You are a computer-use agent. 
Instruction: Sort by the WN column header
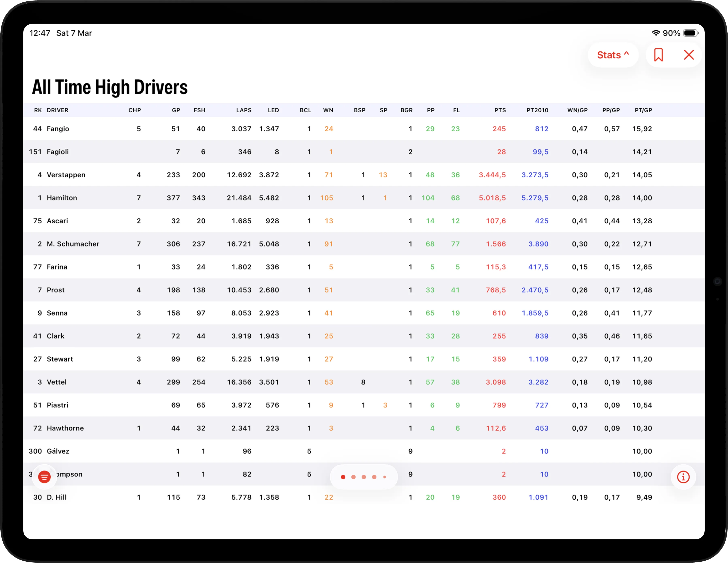point(328,110)
